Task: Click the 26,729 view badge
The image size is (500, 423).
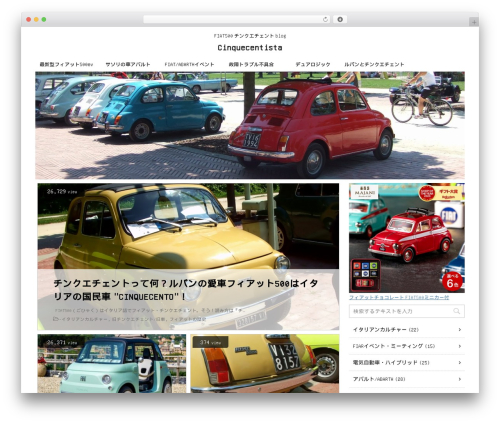Action: (x=62, y=192)
